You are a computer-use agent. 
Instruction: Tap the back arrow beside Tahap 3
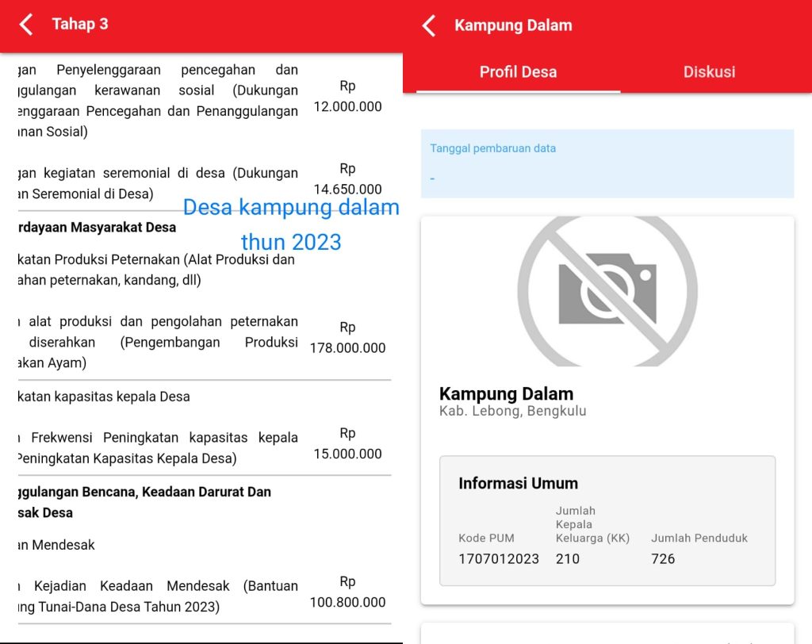(x=27, y=25)
